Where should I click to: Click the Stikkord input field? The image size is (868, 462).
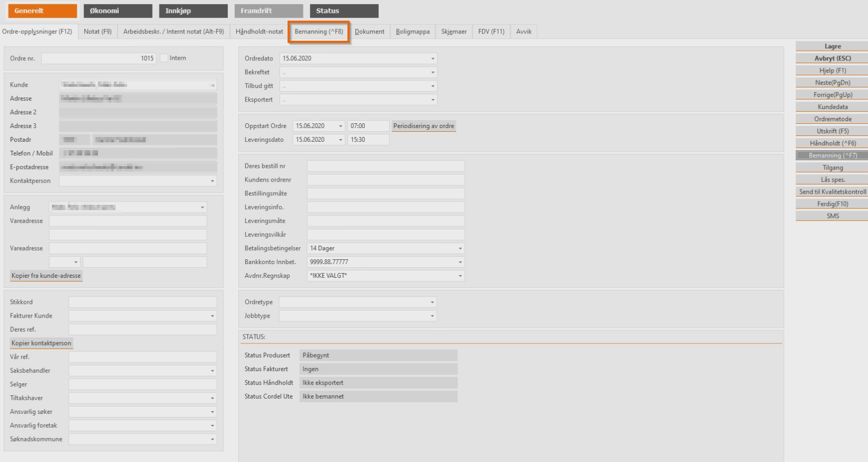pos(142,302)
